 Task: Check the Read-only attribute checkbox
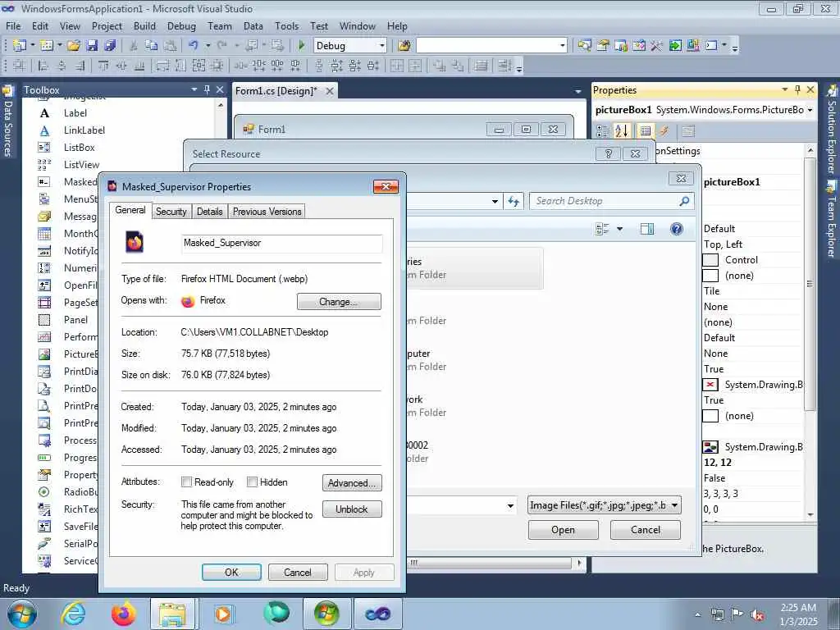tap(186, 482)
